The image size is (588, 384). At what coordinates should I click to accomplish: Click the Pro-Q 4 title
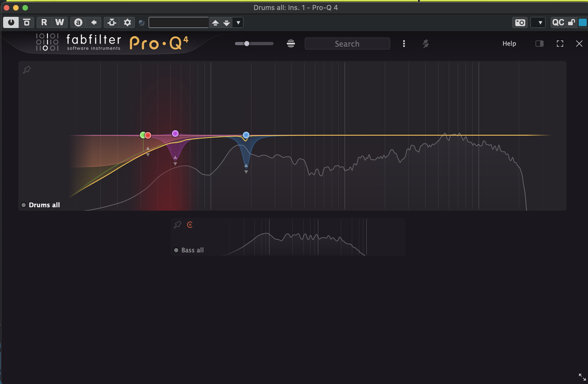(159, 43)
